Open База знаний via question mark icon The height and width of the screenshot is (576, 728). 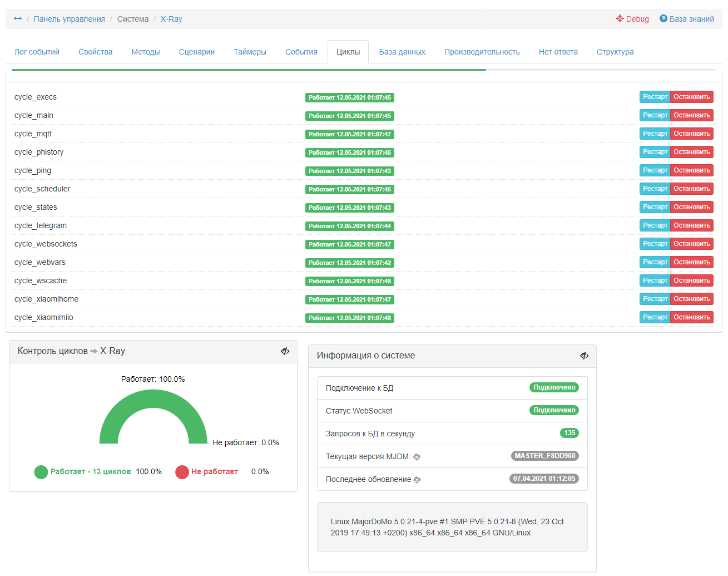tap(663, 19)
